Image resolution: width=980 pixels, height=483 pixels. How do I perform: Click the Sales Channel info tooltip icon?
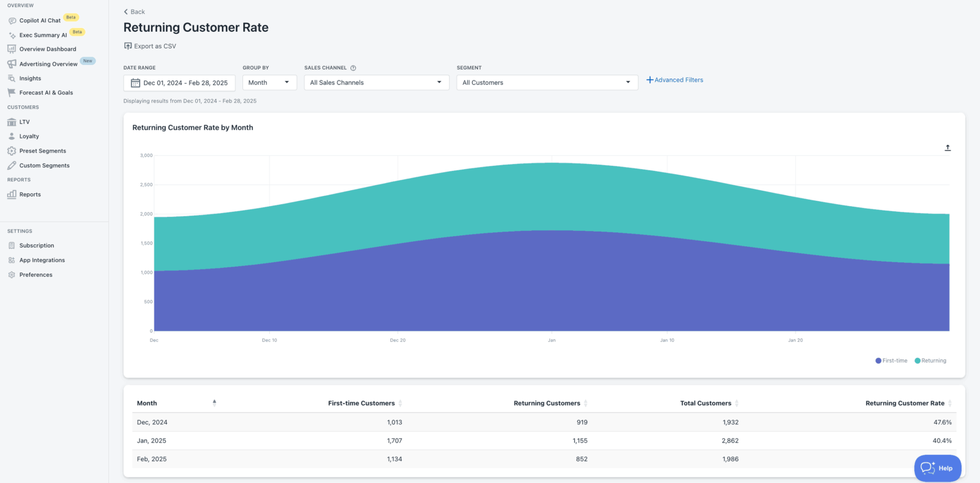coord(354,68)
